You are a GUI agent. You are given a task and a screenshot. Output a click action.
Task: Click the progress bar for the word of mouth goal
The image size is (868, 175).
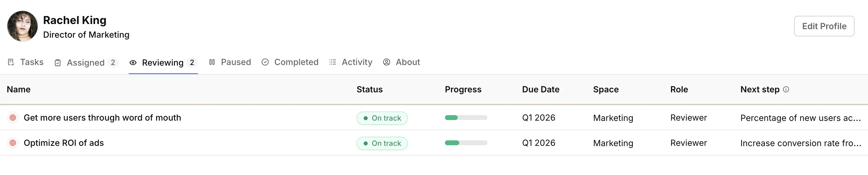(466, 118)
